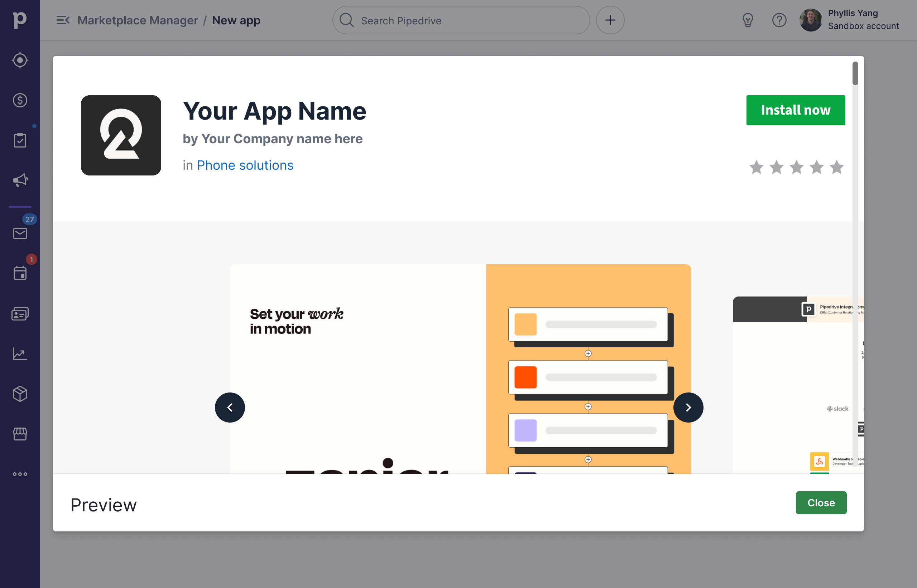Open the Projects checklist icon
Viewport: 917px width, 588px height.
20,140
